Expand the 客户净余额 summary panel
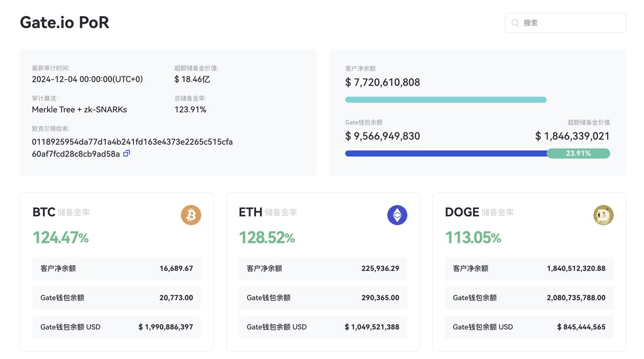This screenshot has width=644, height=359. pos(477,113)
